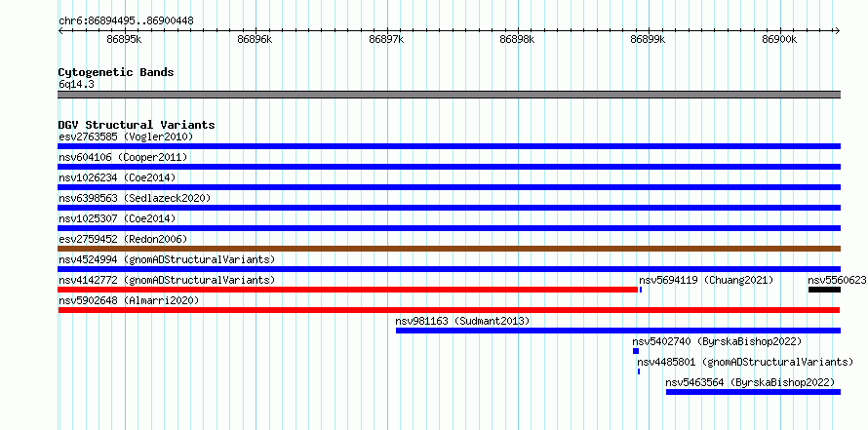Screen dimensions: 868x430
Task: Click the blue nsv4524994 variant bar
Action: pyautogui.click(x=449, y=269)
